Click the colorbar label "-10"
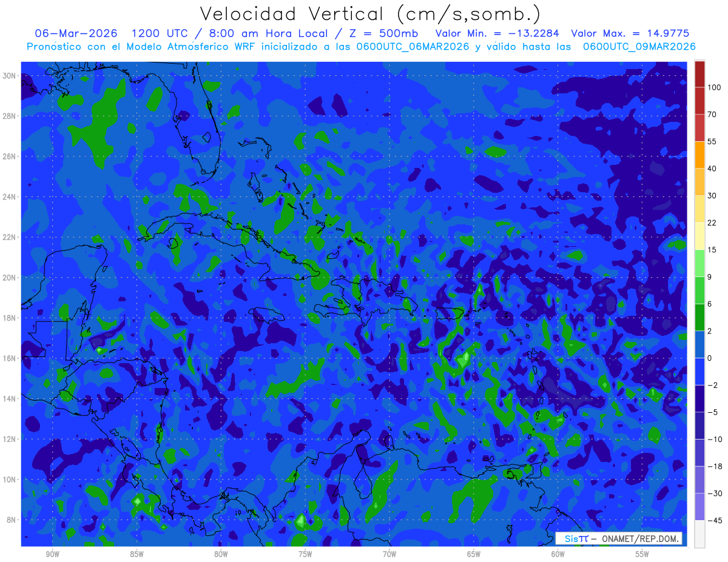Viewport: 728px width, 562px height. (714, 439)
